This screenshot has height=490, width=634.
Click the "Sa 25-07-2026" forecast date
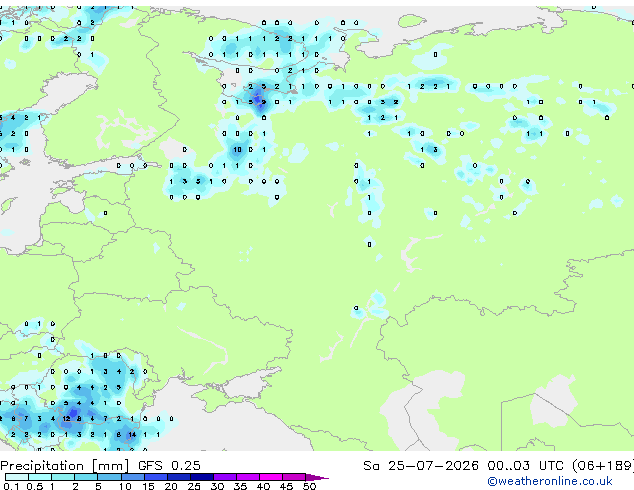(x=421, y=466)
